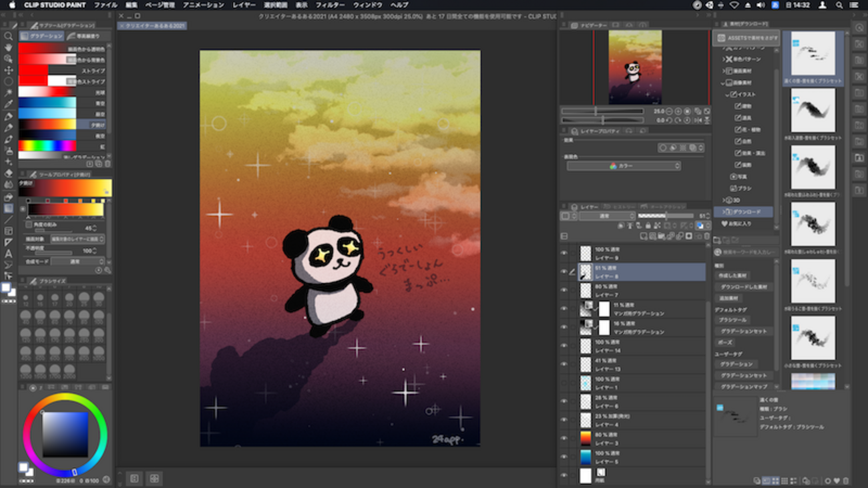Select the magnifier zoom tool
868x488 pixels.
[8, 36]
